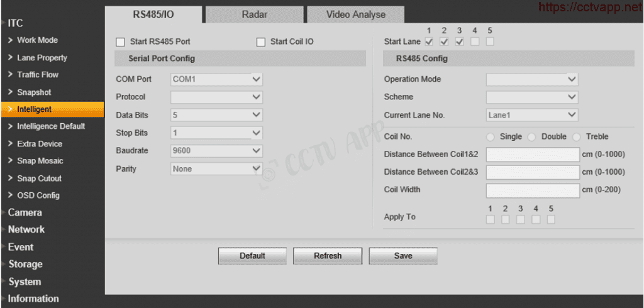Go to Snap Mosaic in the sidebar
Viewport: 644px width, 308px height.
[40, 161]
